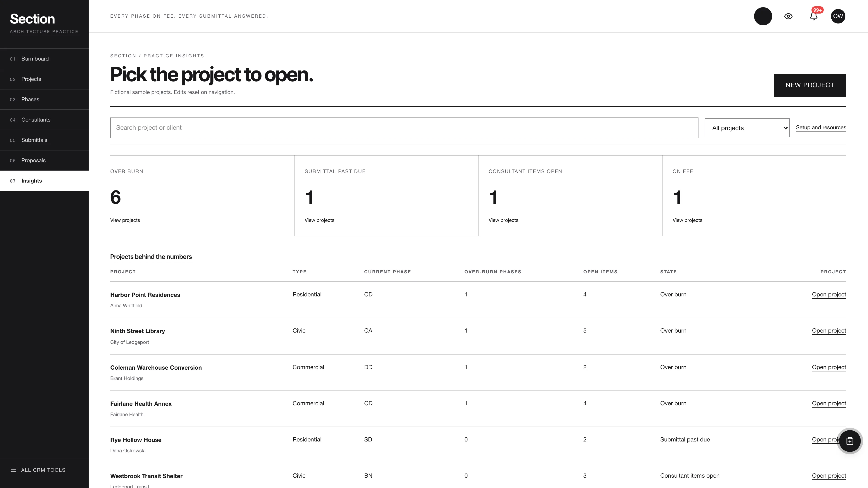Image resolution: width=868 pixels, height=488 pixels.
Task: Click the black circle icon in header
Action: click(763, 16)
